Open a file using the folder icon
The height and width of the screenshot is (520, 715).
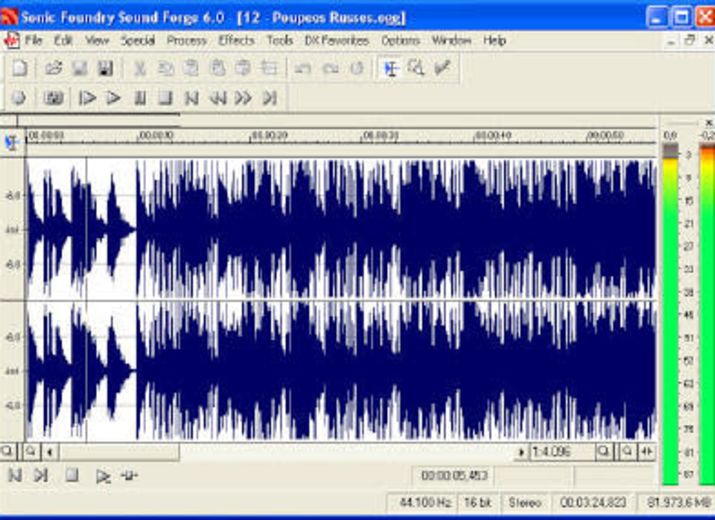53,68
